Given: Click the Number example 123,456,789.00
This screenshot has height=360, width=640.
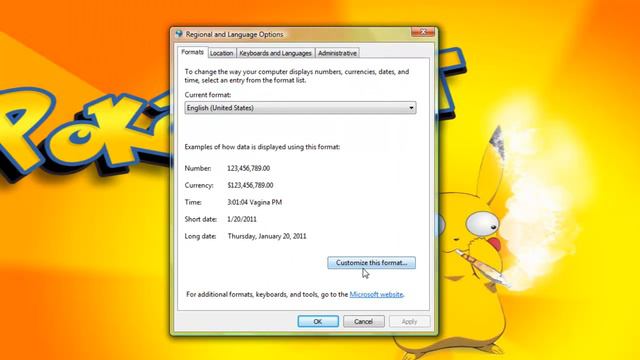Looking at the screenshot, I should click(x=249, y=168).
